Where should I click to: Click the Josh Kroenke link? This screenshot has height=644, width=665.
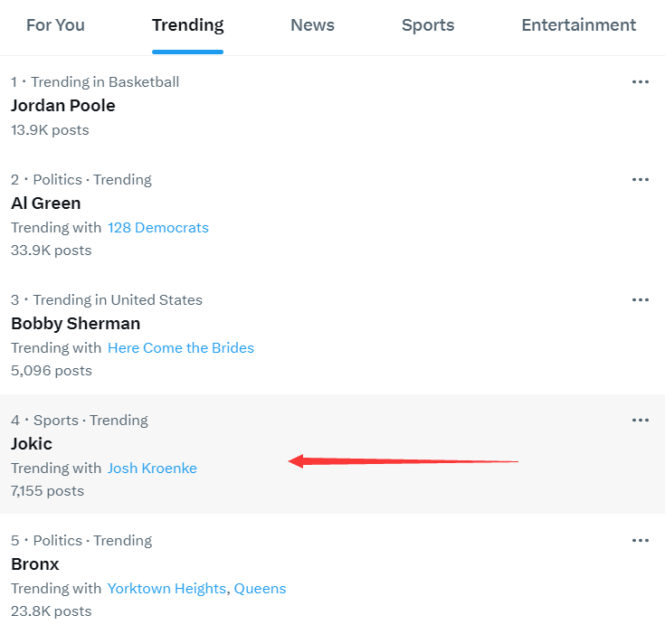coord(152,469)
